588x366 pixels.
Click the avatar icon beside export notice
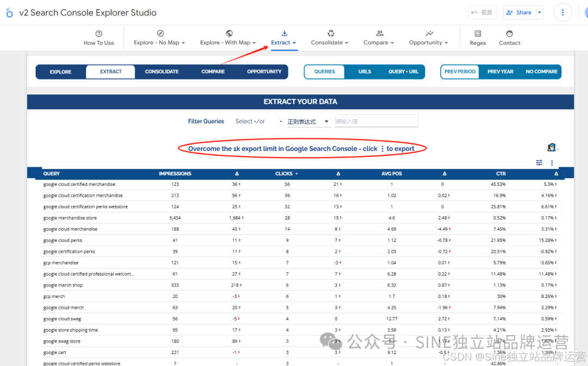[x=551, y=148]
